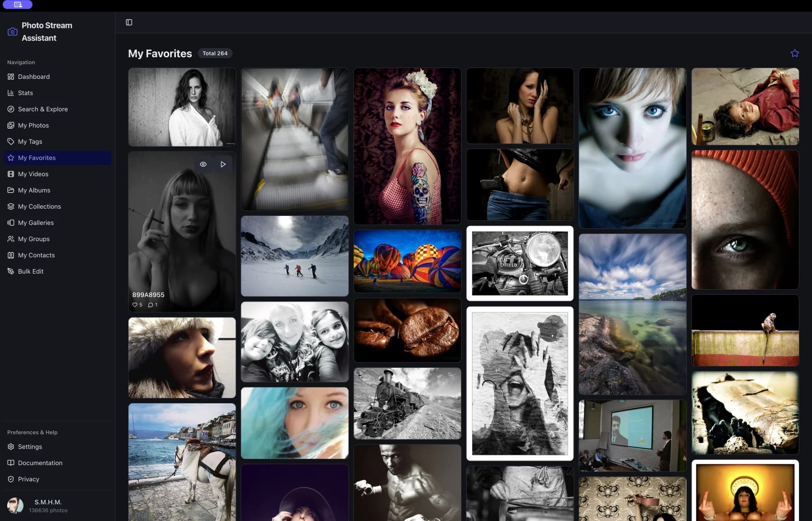The image size is (812, 521).
Task: Click the Photo Stream Assistant camera logo
Action: coord(12,32)
